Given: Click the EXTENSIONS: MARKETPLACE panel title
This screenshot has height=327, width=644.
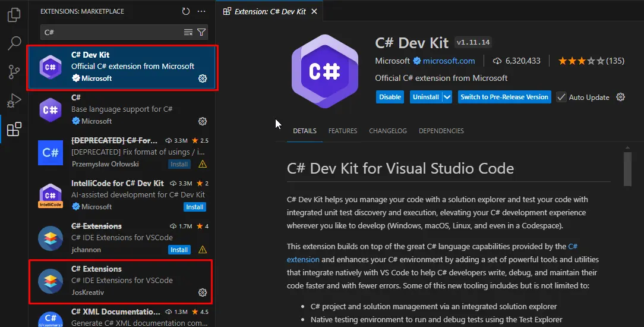Looking at the screenshot, I should pyautogui.click(x=82, y=11).
